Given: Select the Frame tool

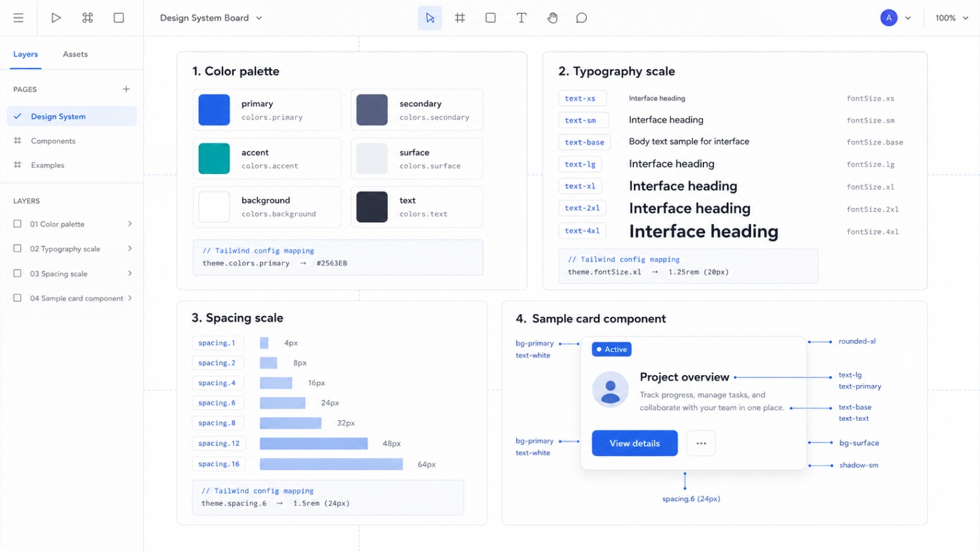Looking at the screenshot, I should tap(460, 18).
